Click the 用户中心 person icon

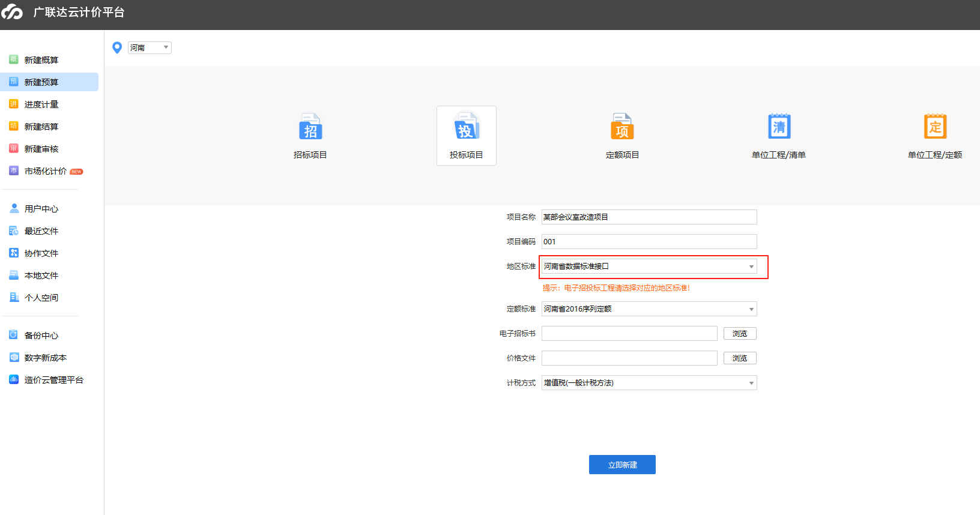14,208
